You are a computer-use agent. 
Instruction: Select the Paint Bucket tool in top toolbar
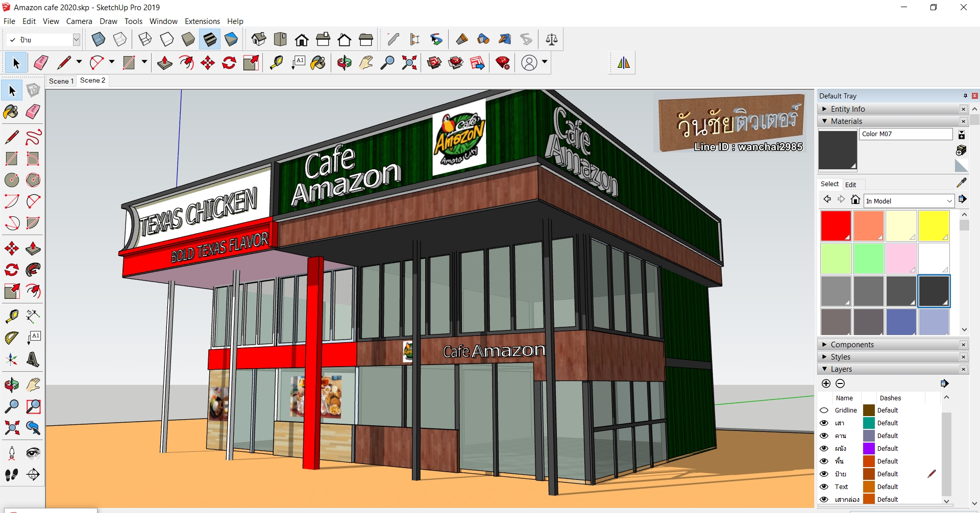pos(318,63)
